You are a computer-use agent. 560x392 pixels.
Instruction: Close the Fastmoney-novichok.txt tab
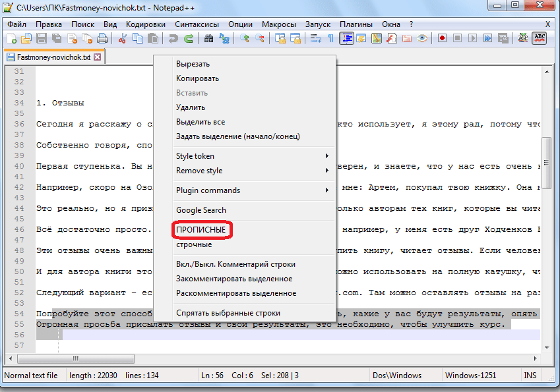[x=98, y=57]
